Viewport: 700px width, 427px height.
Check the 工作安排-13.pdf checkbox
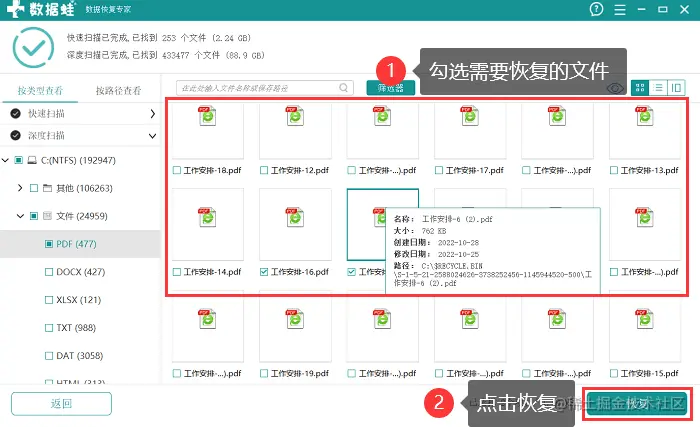point(614,170)
